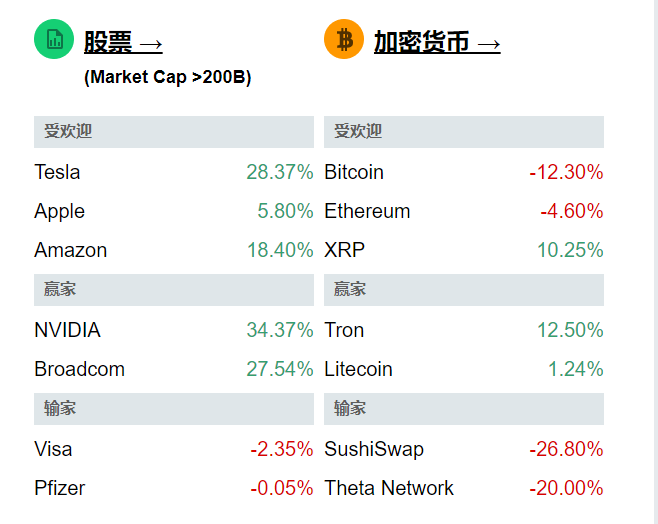
Task: Click the green stocks chart icon
Action: (54, 40)
